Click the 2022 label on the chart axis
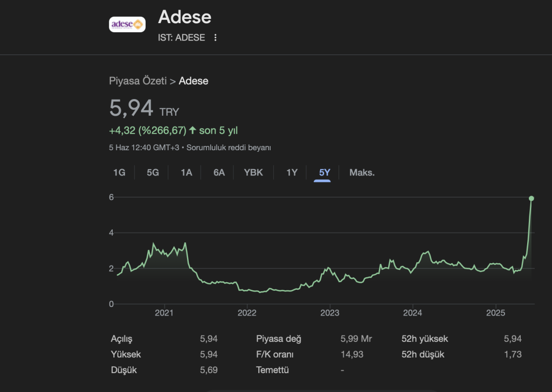Image resolution: width=552 pixels, height=392 pixels. pyautogui.click(x=247, y=313)
